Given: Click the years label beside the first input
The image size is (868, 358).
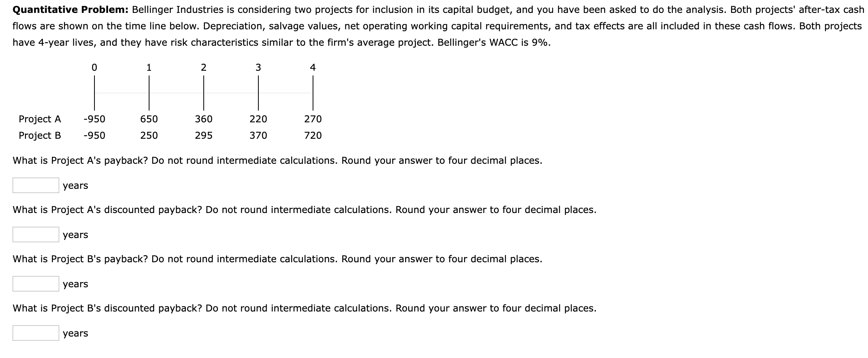Looking at the screenshot, I should 75,186.
